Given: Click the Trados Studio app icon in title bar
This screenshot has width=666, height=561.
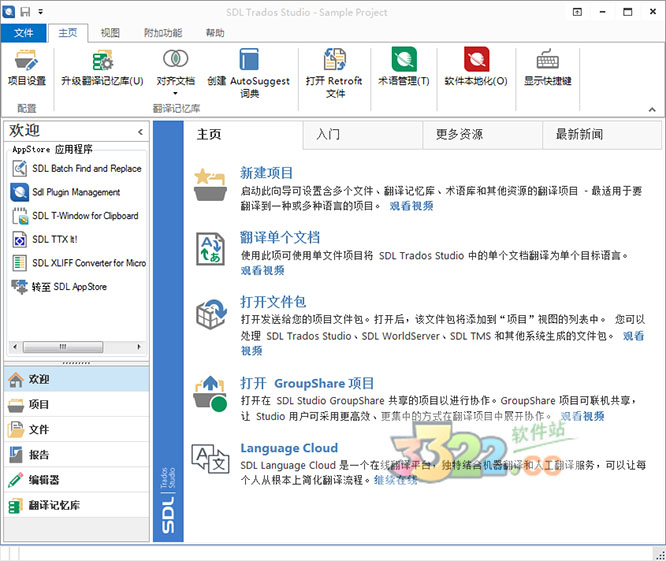Looking at the screenshot, I should (x=8, y=11).
